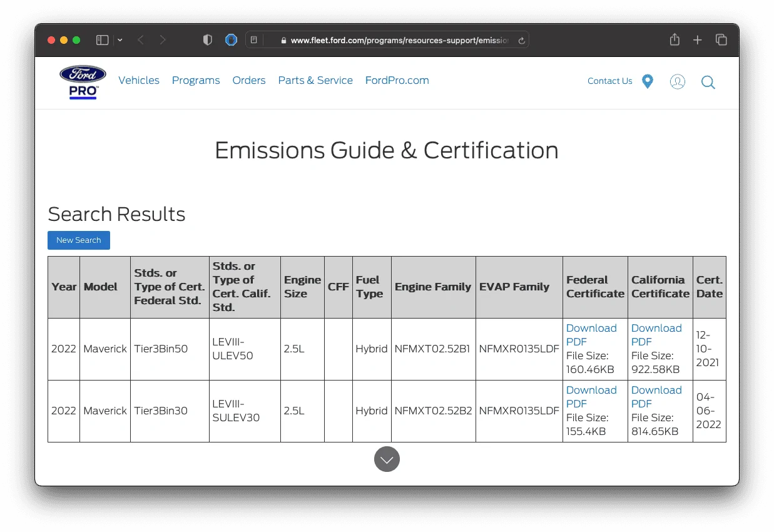The image size is (774, 532).
Task: Open the Vehicles menu
Action: click(x=139, y=80)
